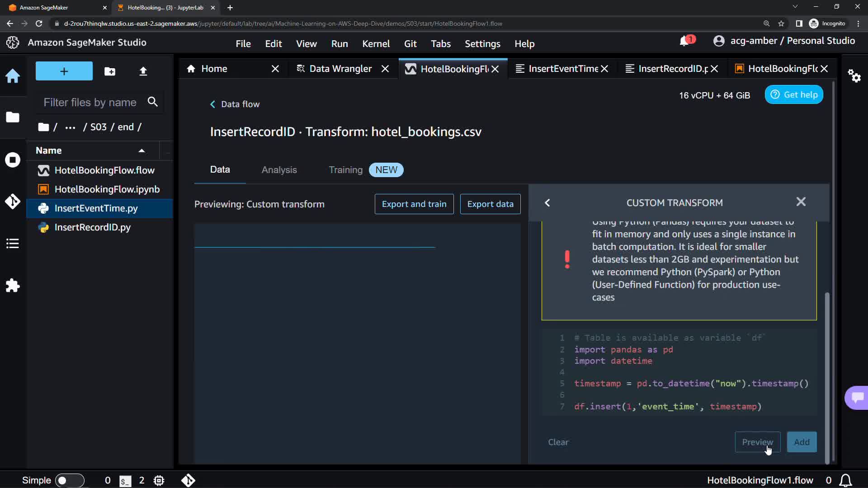Click the New Folder icon
Screen dimensions: 868x488
tap(110, 71)
